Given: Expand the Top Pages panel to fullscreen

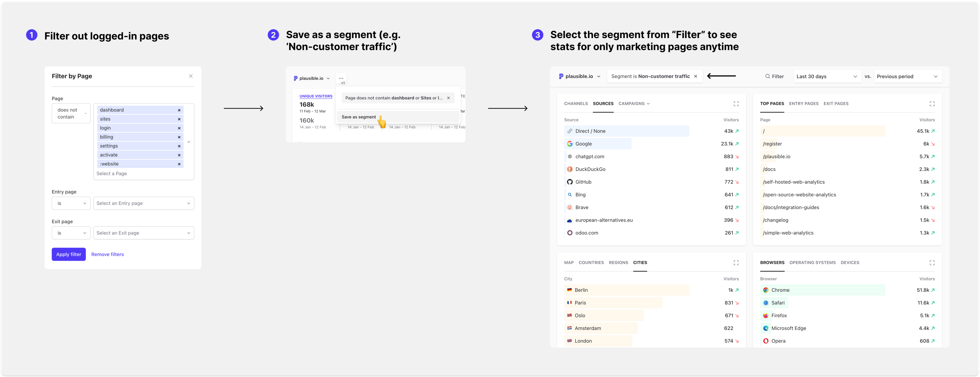Looking at the screenshot, I should point(932,104).
